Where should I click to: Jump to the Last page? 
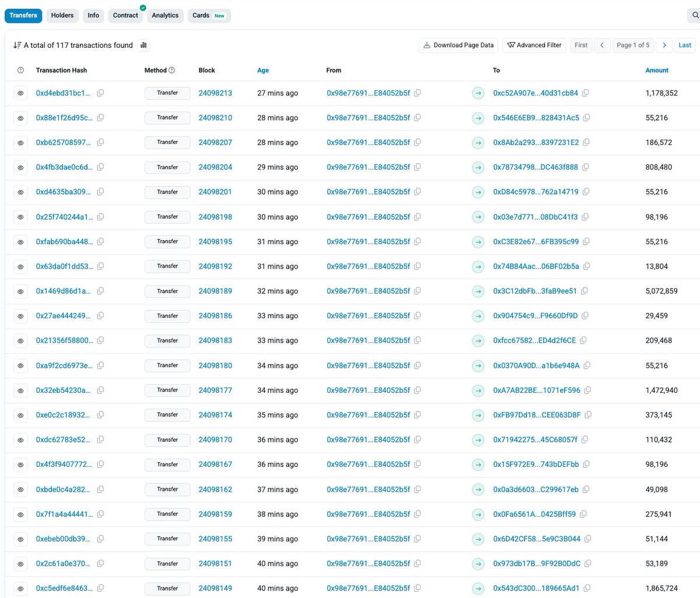pos(685,45)
